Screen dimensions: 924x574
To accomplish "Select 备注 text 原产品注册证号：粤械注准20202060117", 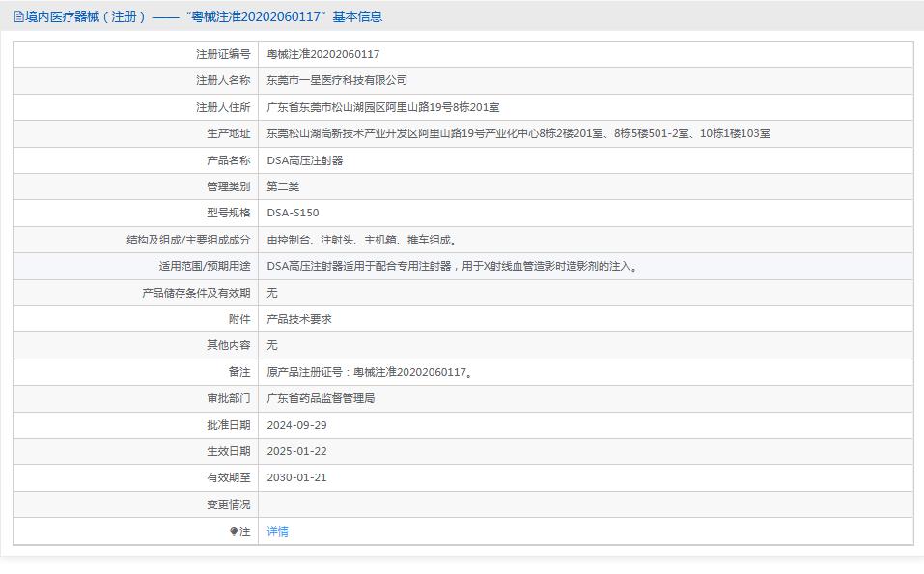I will coord(370,372).
